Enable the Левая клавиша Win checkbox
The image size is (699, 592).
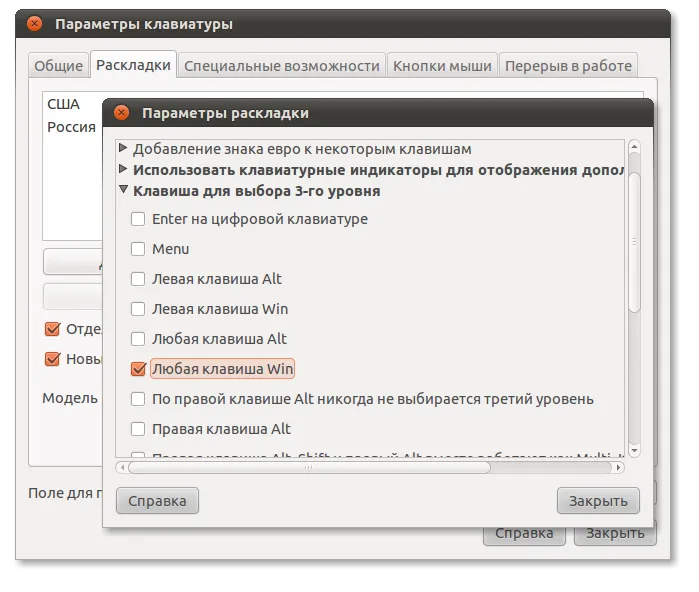point(138,309)
